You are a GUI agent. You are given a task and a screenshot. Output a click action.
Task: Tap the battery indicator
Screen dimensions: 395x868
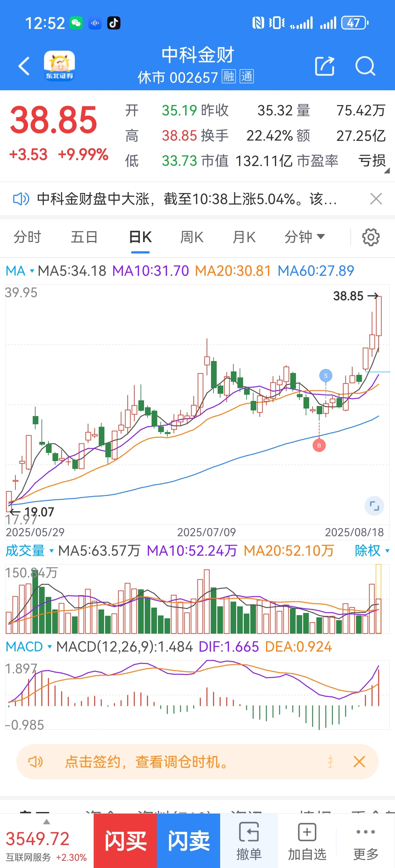pos(355,23)
